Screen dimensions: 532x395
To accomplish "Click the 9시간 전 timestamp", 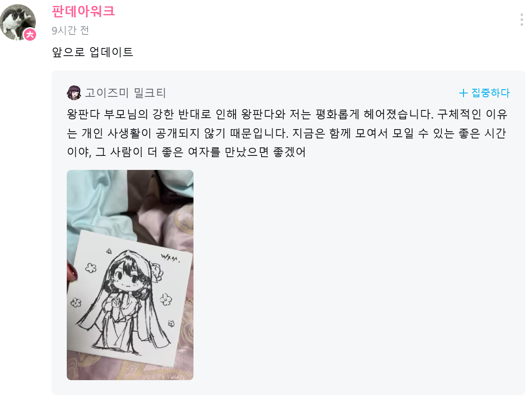I will [70, 31].
